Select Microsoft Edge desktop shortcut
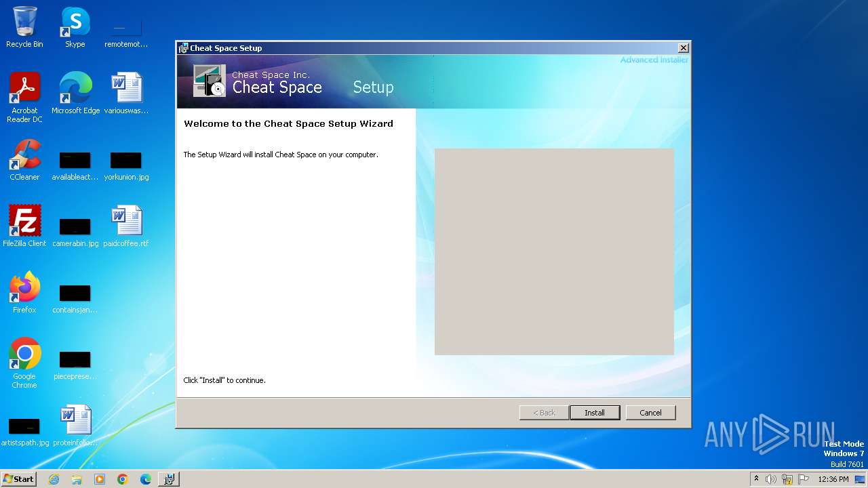The height and width of the screenshot is (488, 868). [75, 94]
